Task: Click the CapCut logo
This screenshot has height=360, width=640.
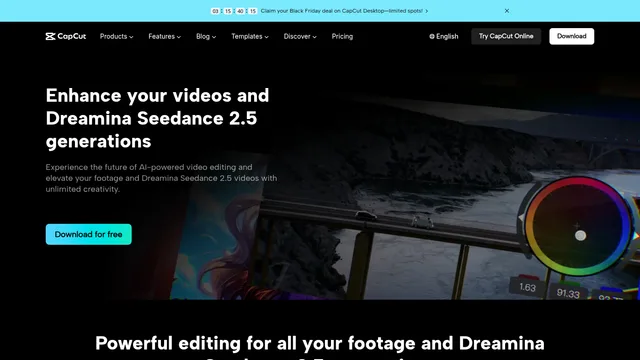Action: (x=66, y=36)
